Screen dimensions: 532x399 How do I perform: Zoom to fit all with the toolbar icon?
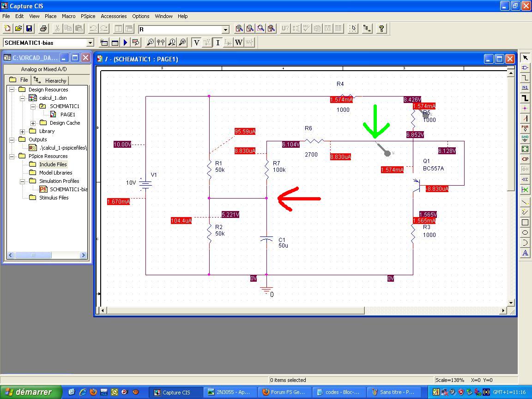(x=272, y=29)
